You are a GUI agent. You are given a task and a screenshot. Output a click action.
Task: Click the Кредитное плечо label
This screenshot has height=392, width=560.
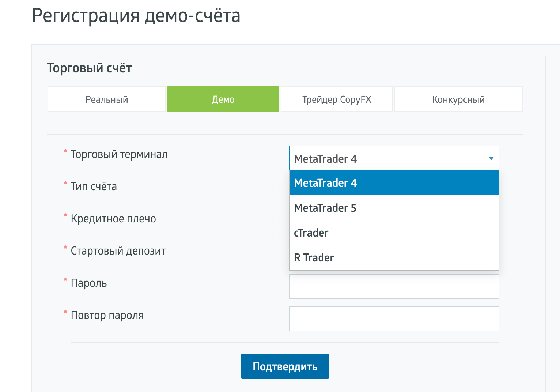point(113,219)
